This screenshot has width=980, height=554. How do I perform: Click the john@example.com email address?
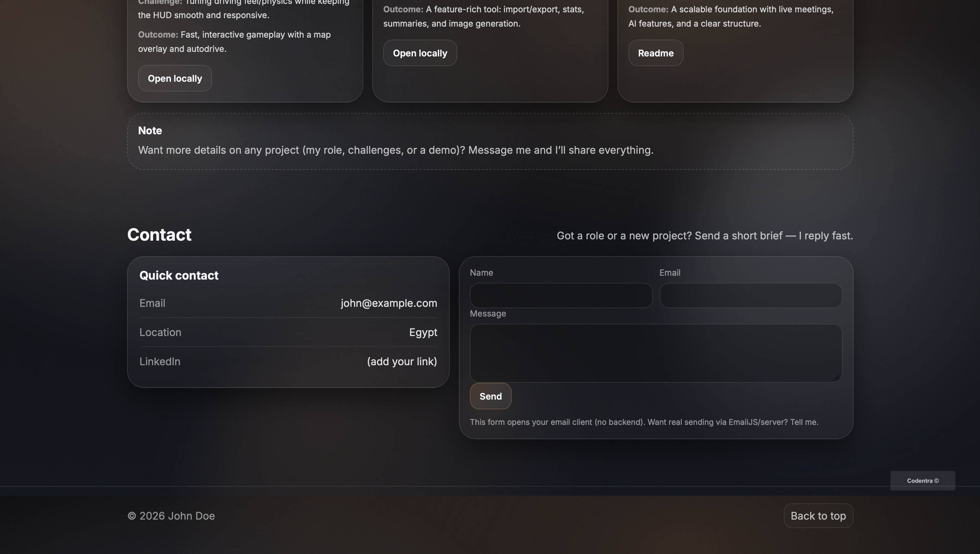coord(388,303)
